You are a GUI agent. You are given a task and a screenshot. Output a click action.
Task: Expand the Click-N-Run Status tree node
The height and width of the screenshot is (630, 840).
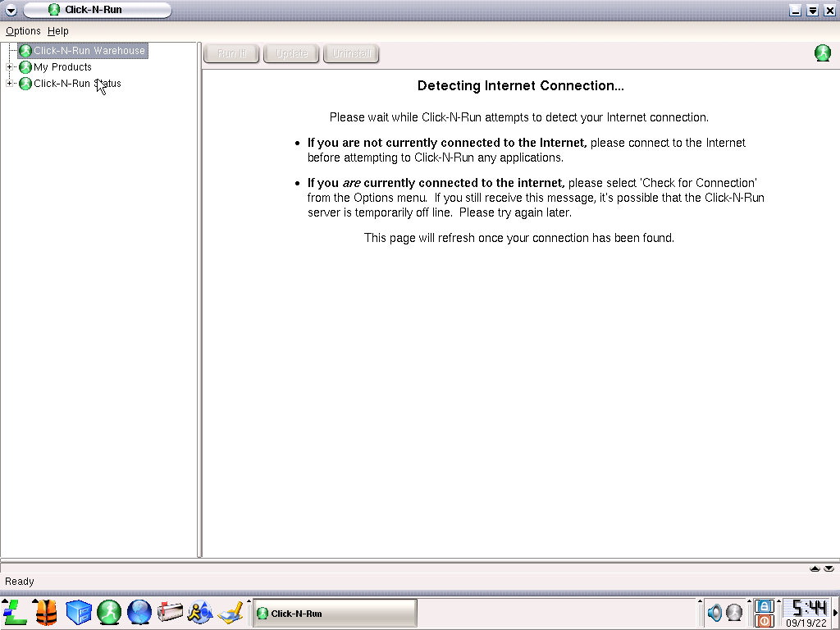10,84
